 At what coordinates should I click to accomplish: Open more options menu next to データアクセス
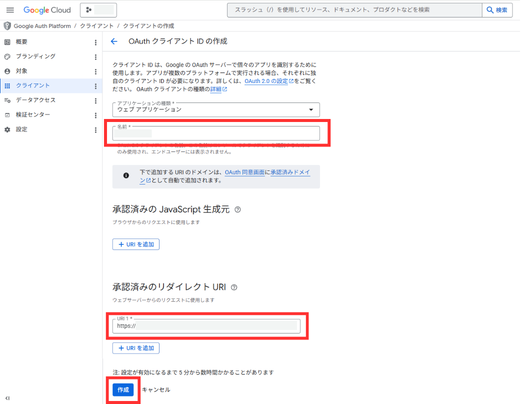[x=96, y=101]
